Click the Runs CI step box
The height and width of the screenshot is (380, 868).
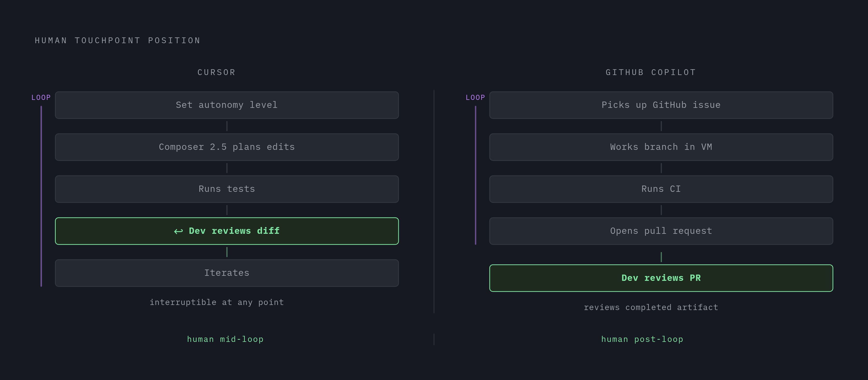coord(661,189)
